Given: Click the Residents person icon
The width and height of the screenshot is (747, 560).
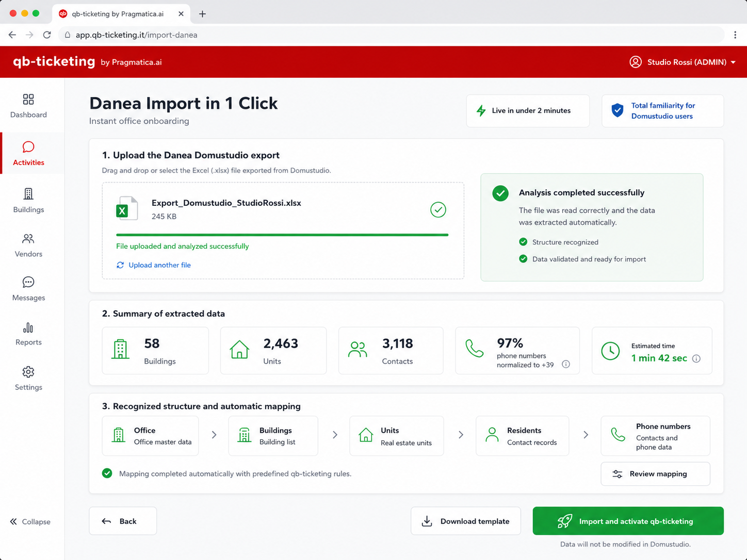Looking at the screenshot, I should [x=492, y=435].
